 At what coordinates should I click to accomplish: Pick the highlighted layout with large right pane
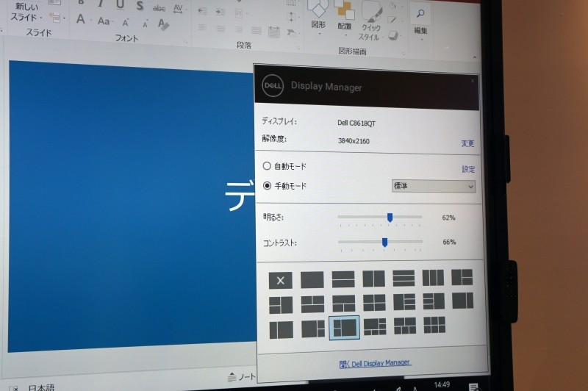[x=344, y=328]
